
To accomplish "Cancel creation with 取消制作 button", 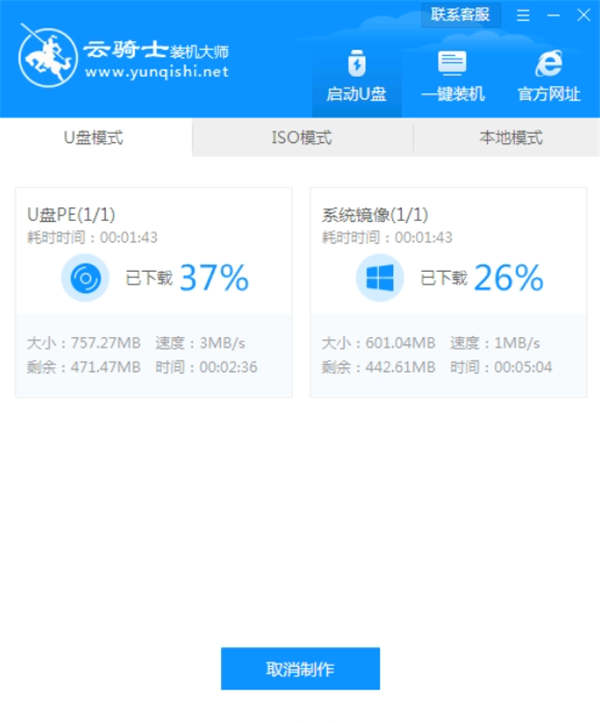I will [300, 669].
